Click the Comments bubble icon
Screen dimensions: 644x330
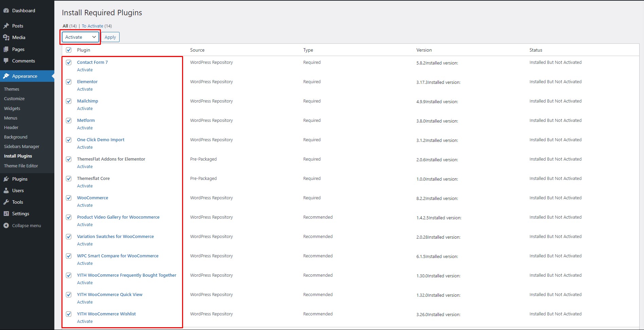click(x=6, y=61)
